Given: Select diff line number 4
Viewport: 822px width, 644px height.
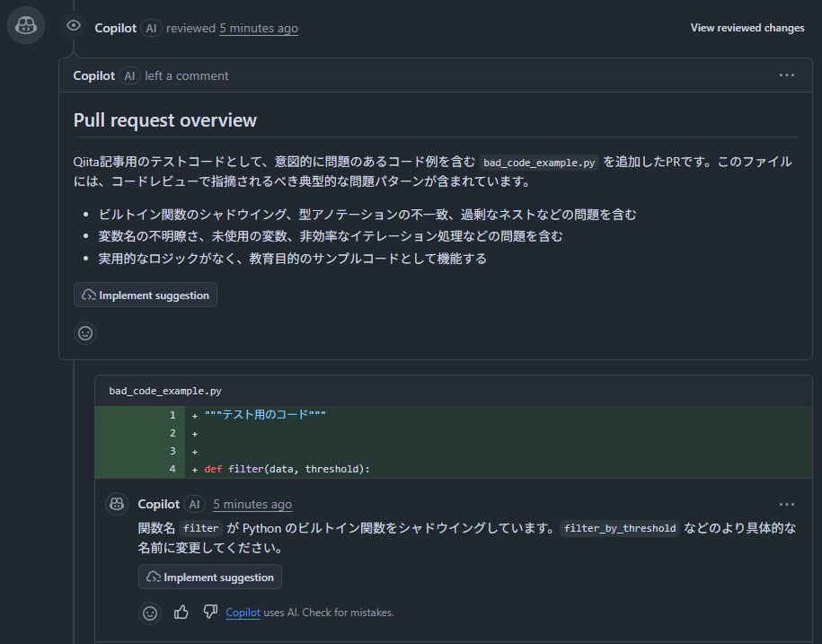Looking at the screenshot, I should (x=172, y=469).
